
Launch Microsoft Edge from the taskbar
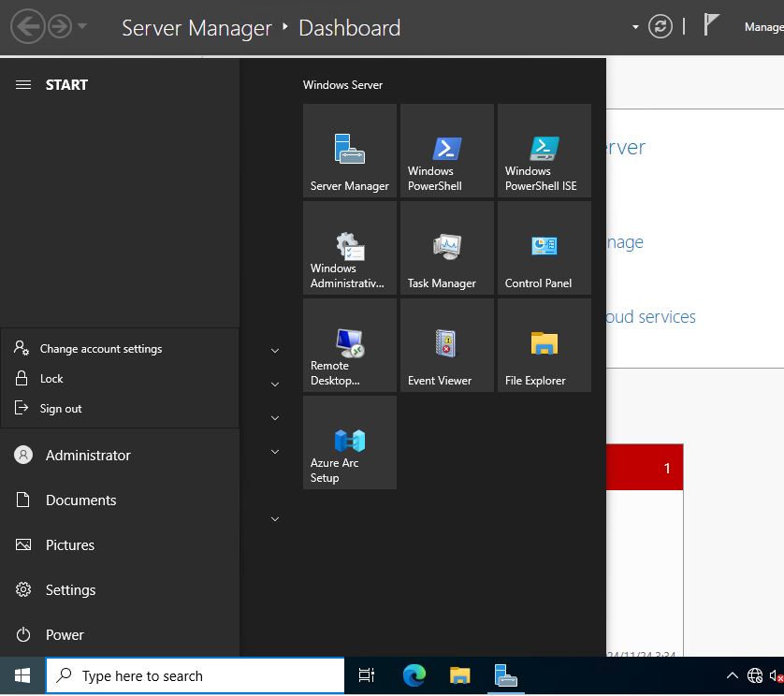(414, 676)
